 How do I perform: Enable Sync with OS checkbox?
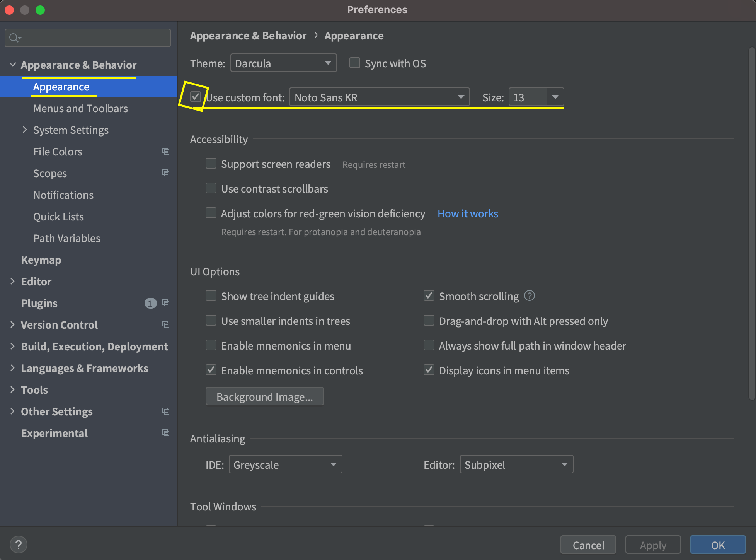coord(354,63)
